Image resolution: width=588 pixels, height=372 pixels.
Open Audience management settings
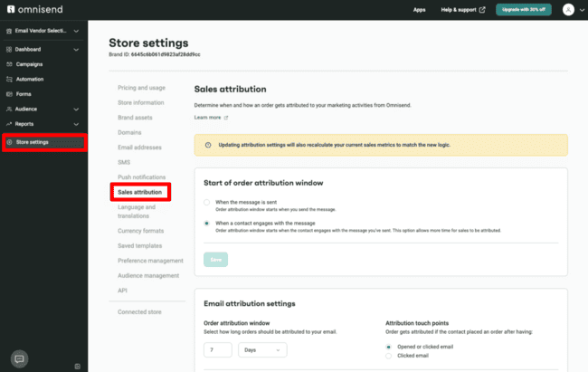pyautogui.click(x=148, y=275)
